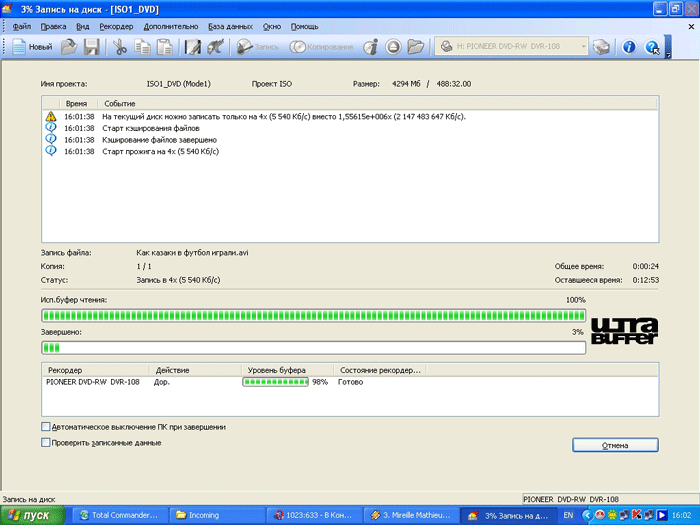Click the Завершено burn progress bar

point(313,348)
